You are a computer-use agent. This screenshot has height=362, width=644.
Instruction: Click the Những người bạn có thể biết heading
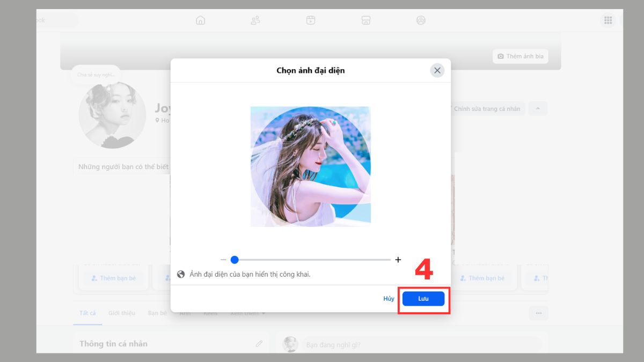(x=123, y=167)
